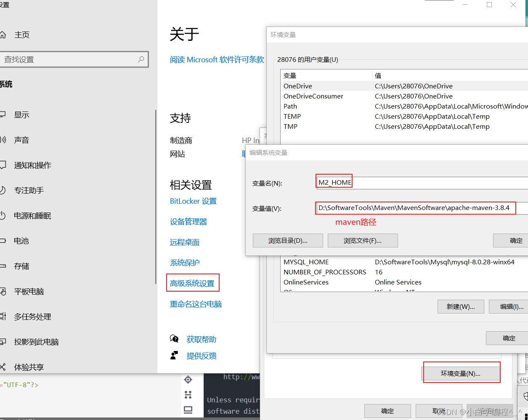Open 阅读 Microsoft 软件许可条款 link
528x420 pixels.
(x=217, y=60)
